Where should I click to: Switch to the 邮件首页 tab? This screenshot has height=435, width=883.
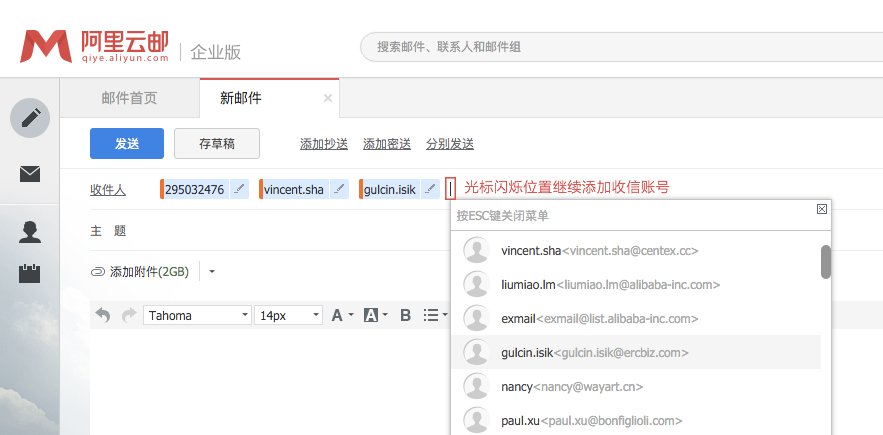[129, 98]
